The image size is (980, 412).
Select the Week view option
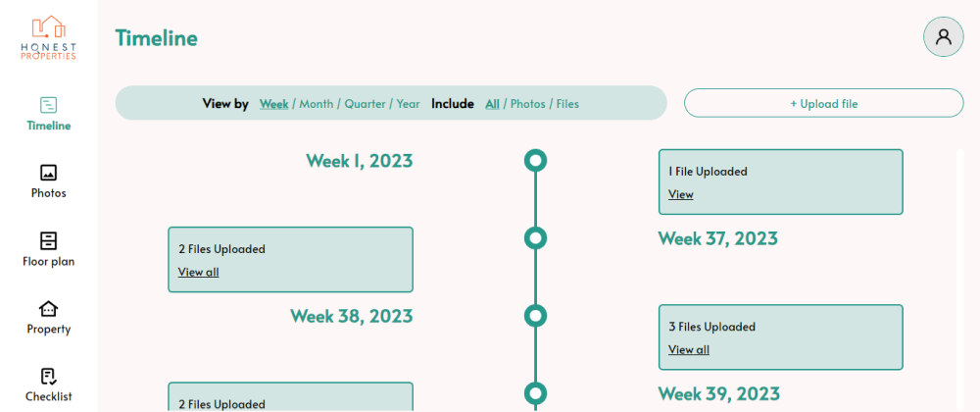[273, 104]
